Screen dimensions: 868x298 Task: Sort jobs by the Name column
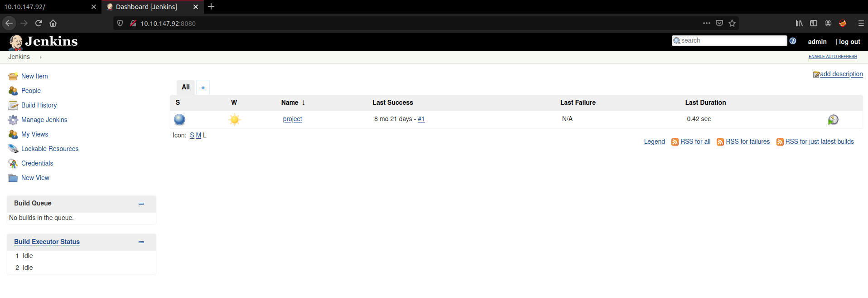pos(293,103)
